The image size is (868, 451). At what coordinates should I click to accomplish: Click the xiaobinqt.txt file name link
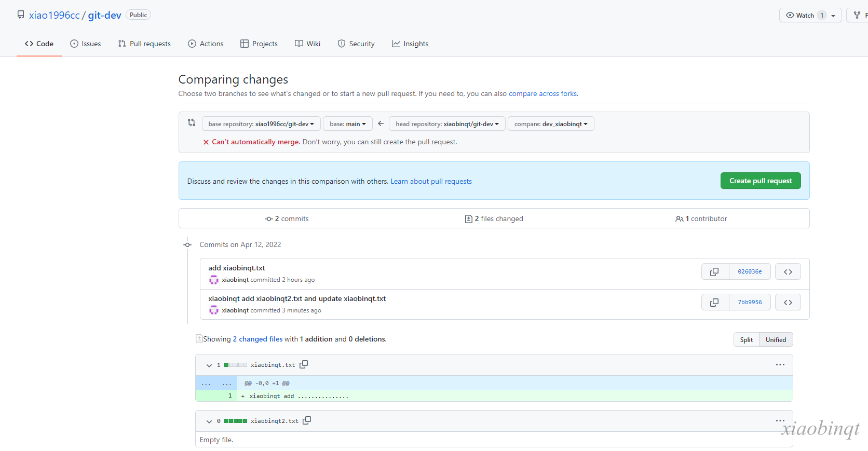[273, 365]
